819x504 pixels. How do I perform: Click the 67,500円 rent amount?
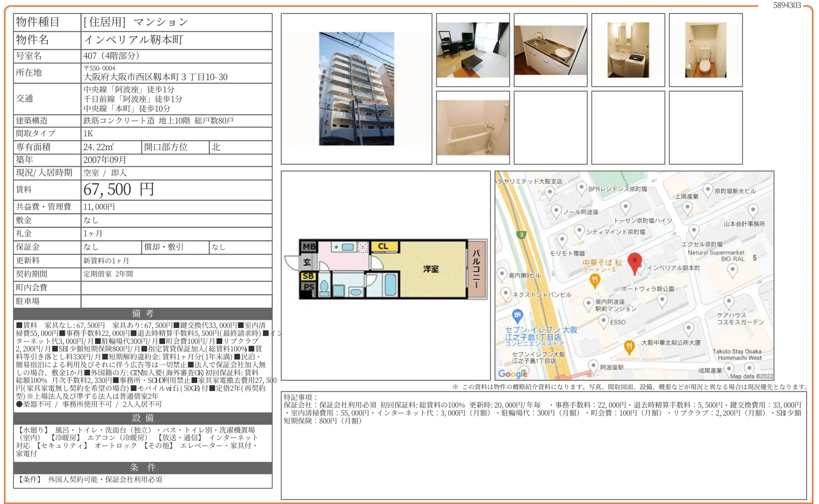119,190
